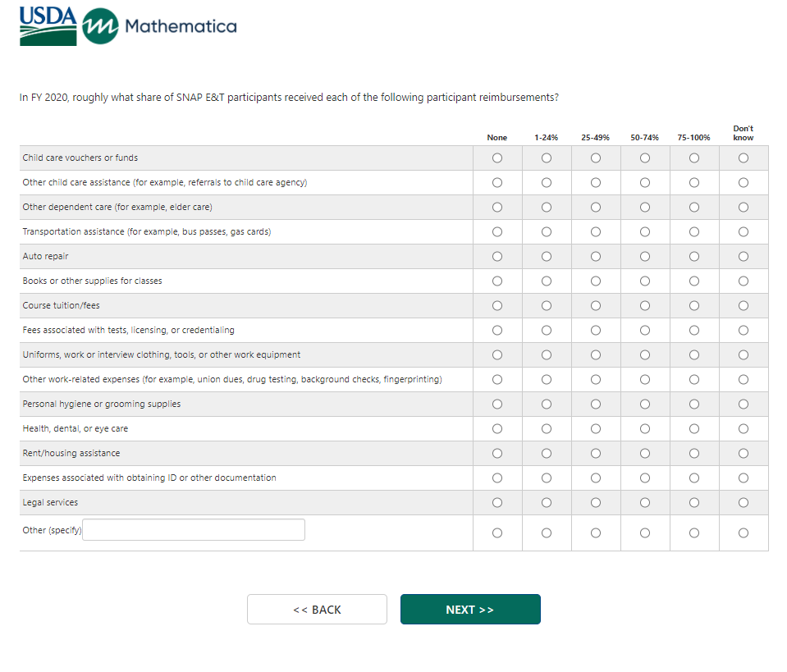
Task: Click the USDA logo
Action: point(48,26)
